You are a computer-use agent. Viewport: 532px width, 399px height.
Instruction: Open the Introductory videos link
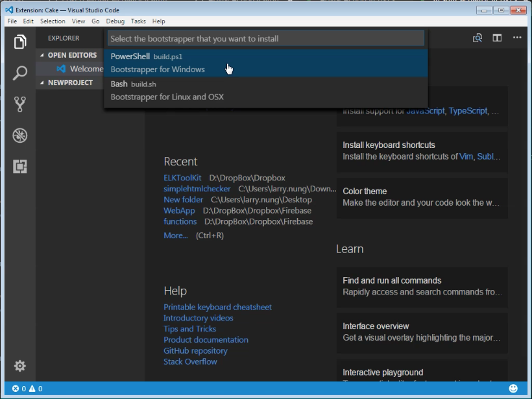pos(198,318)
